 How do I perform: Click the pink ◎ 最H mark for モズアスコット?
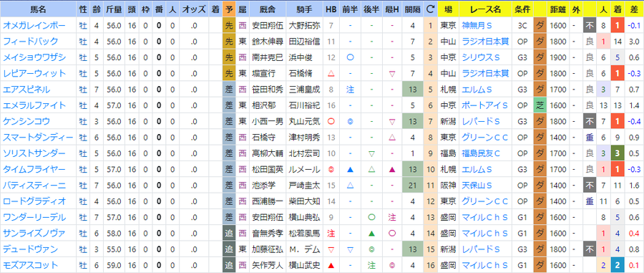(392, 265)
